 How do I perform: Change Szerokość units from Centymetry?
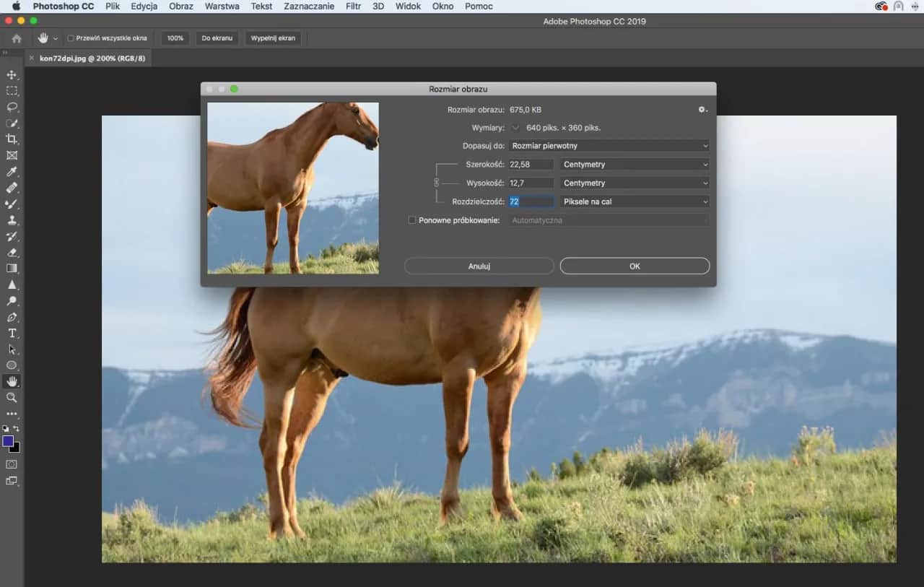click(x=634, y=164)
